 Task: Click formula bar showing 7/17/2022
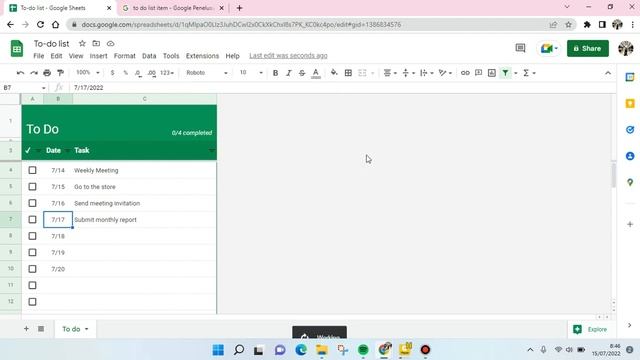point(343,87)
